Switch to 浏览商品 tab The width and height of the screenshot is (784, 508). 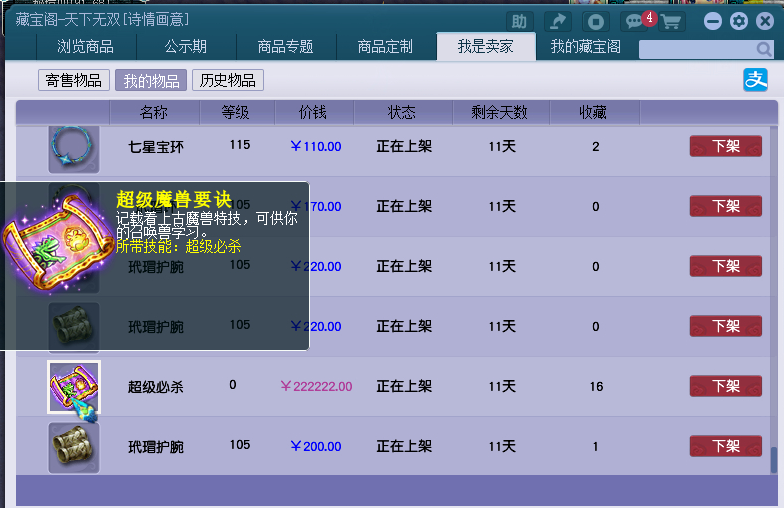[x=85, y=47]
